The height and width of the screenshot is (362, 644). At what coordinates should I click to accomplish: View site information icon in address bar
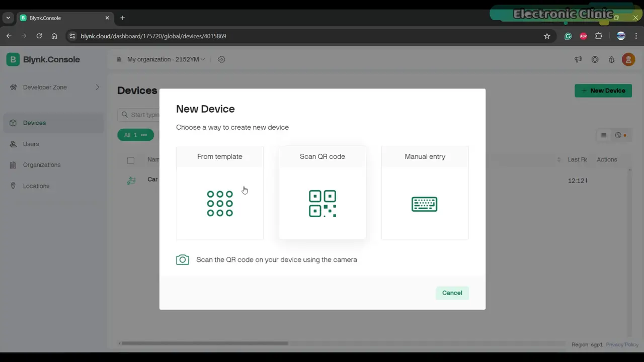(x=72, y=36)
